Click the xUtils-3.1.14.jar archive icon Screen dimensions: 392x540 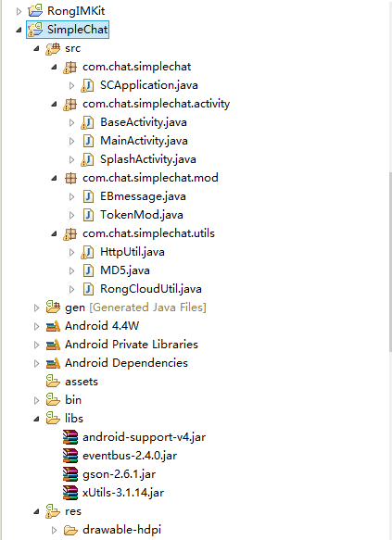tap(70, 493)
